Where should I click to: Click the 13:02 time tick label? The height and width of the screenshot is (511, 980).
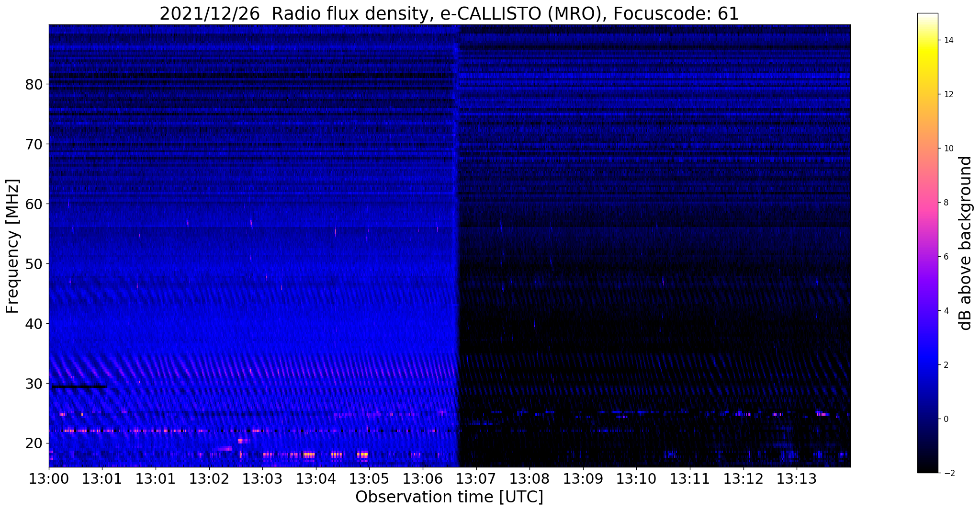[209, 479]
